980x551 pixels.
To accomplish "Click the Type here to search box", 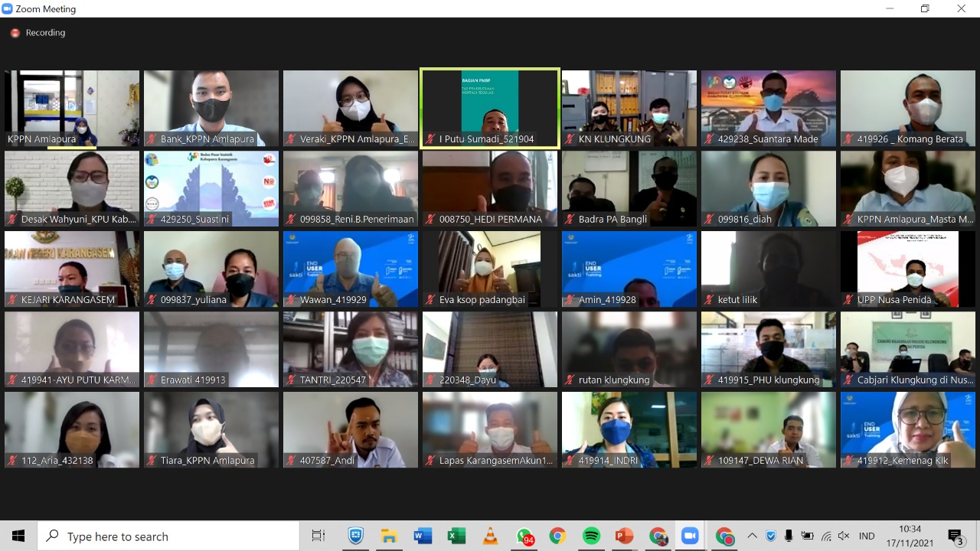I will (168, 536).
